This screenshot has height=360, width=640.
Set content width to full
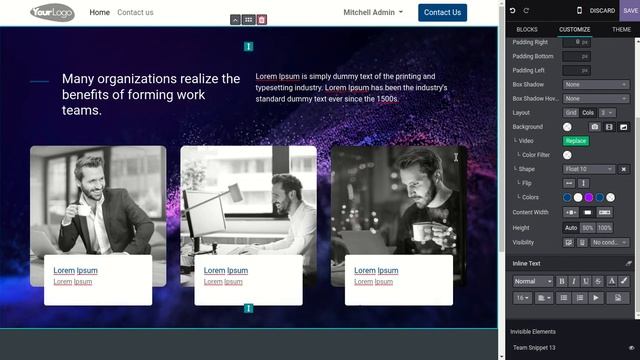click(x=604, y=212)
